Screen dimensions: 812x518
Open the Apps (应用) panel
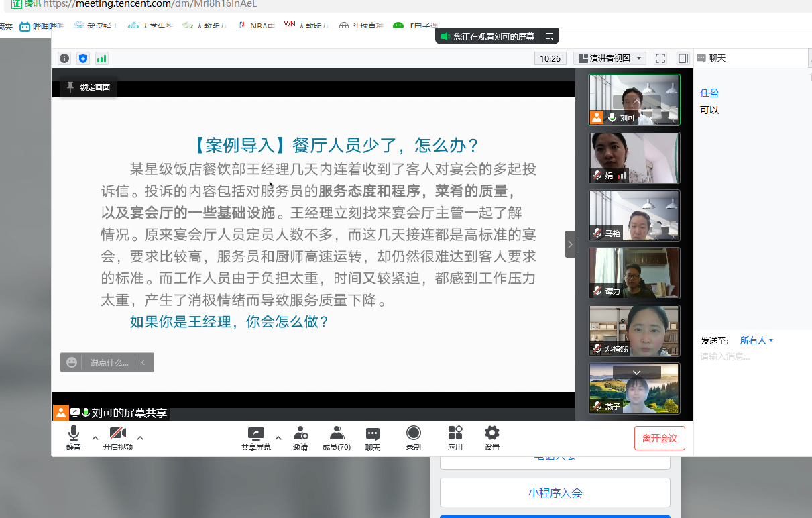(455, 438)
